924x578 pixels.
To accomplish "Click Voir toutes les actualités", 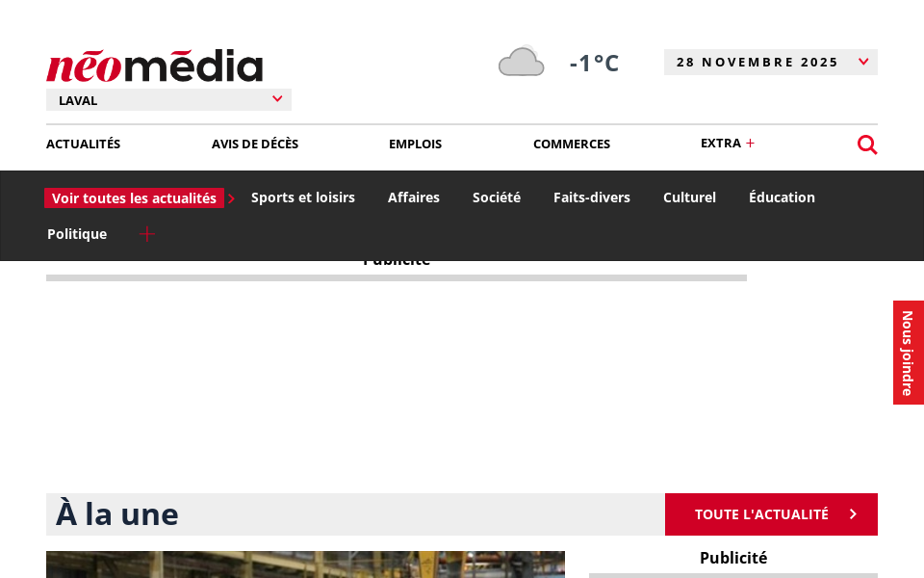I will pos(134,198).
